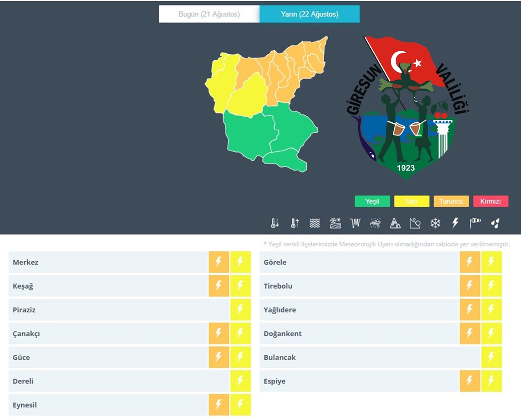
Task: Click Merkez's yellow thunderstorm icon
Action: pyautogui.click(x=241, y=262)
